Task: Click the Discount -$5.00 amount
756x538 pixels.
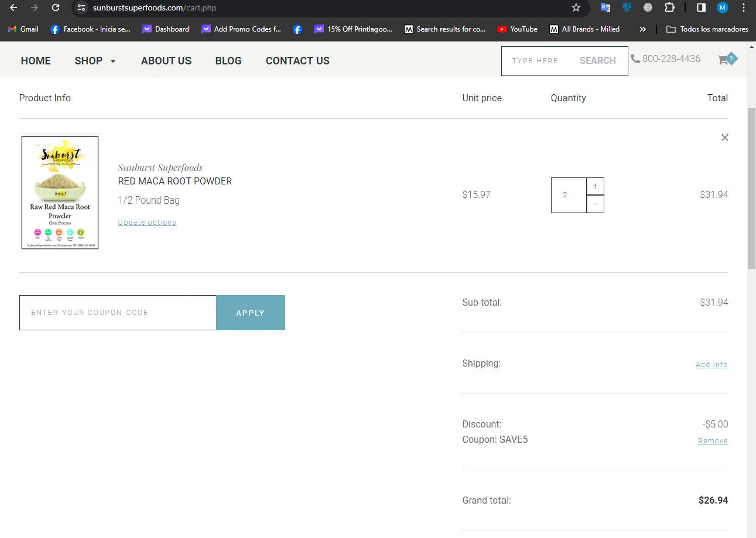Action: click(715, 424)
